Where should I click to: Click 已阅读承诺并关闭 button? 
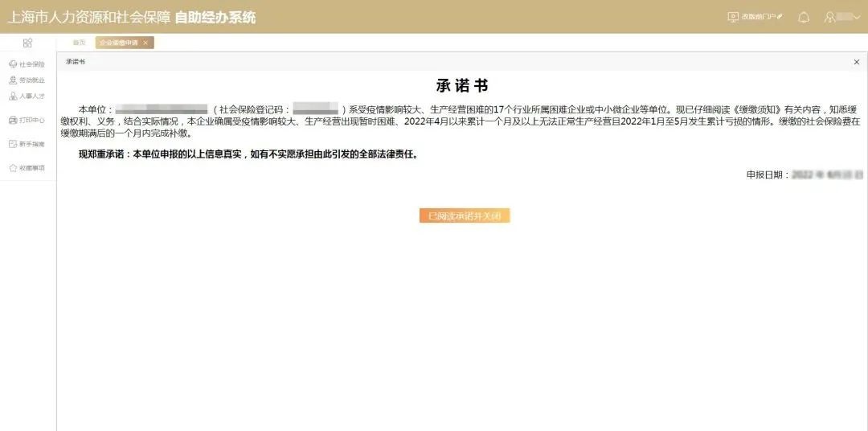point(465,215)
